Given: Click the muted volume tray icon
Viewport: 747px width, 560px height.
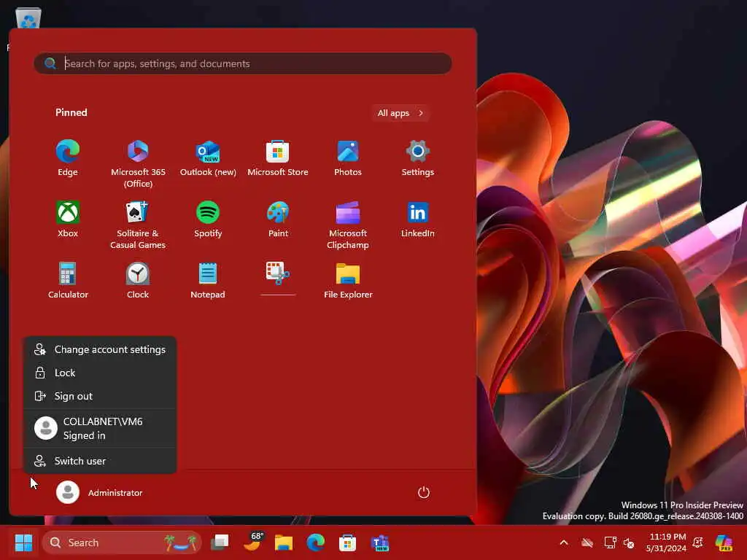Looking at the screenshot, I should (x=629, y=542).
